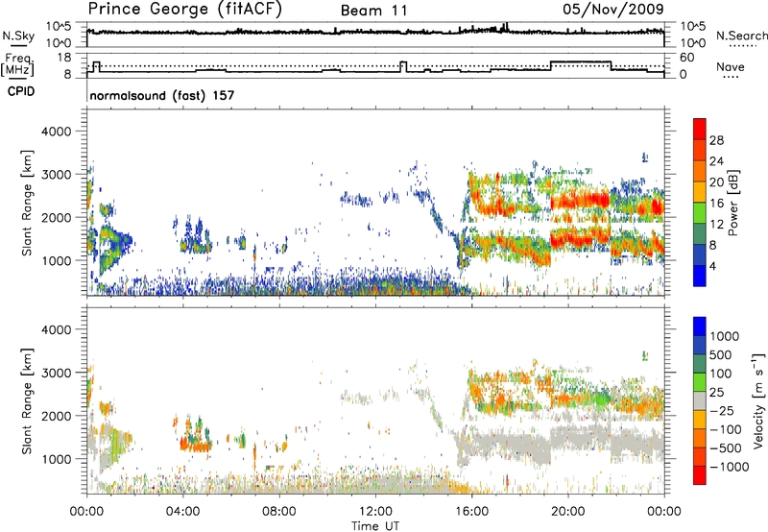Click the 4000 tick in velocity panel
The width and height of the screenshot is (768, 532).
[x=56, y=329]
